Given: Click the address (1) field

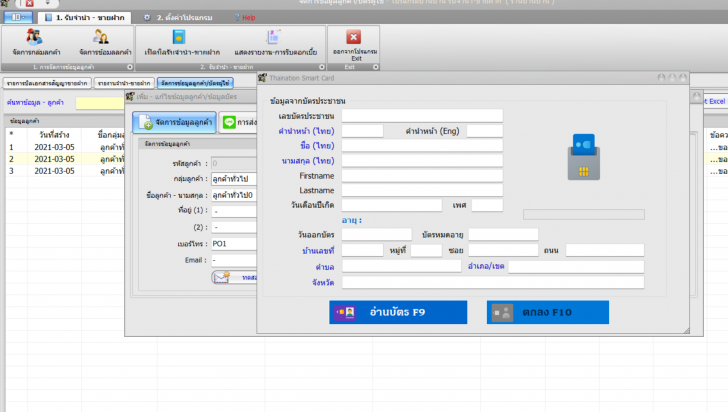Looking at the screenshot, I should [x=234, y=211].
